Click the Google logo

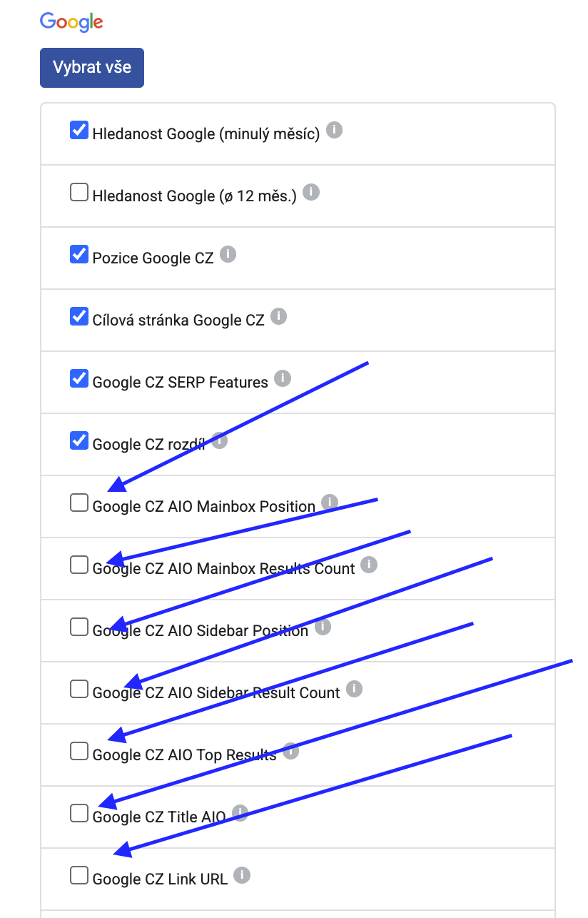(71, 22)
